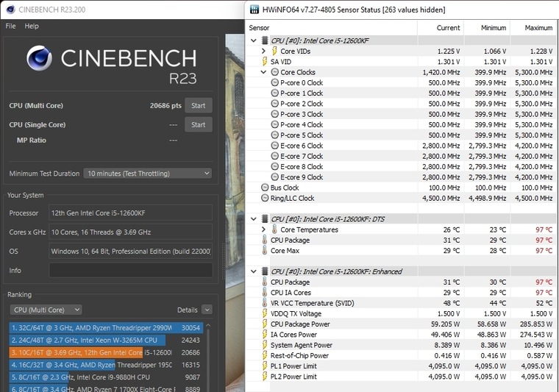
Task: Collapse the Core Clocks row
Action: tap(263, 72)
